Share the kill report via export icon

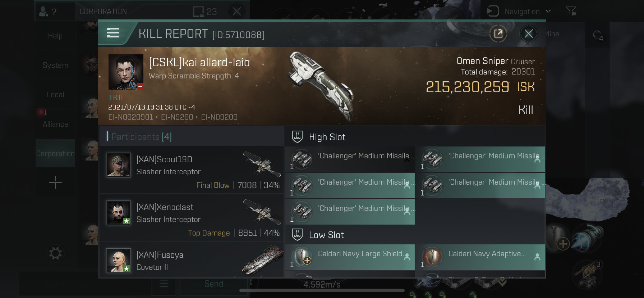tap(498, 34)
